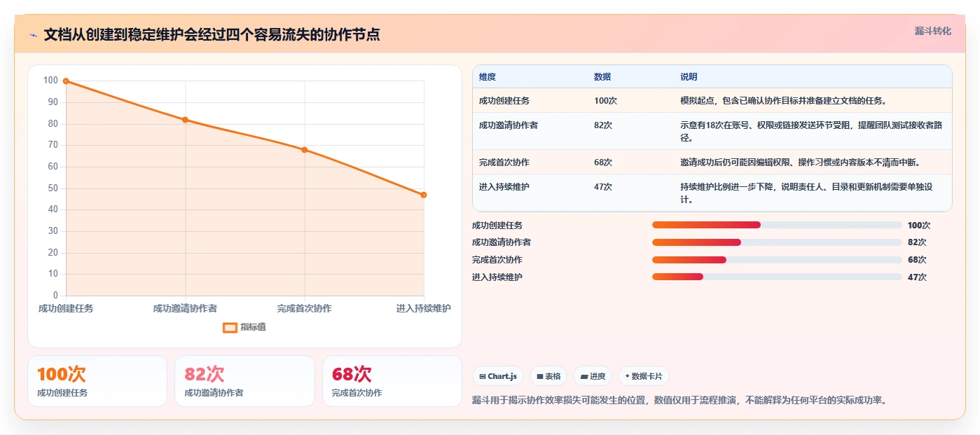Screen dimensions: 980x435
Task: Select the chart data point at 成功邀请协作者
Action: coord(185,120)
